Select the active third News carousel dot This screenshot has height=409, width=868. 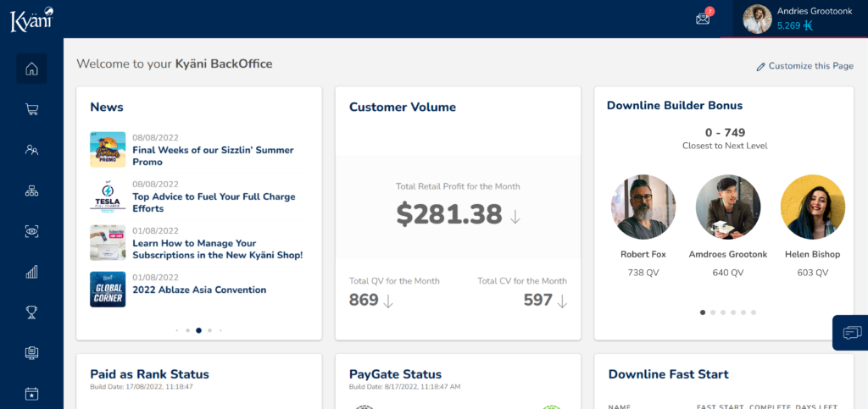click(x=198, y=330)
